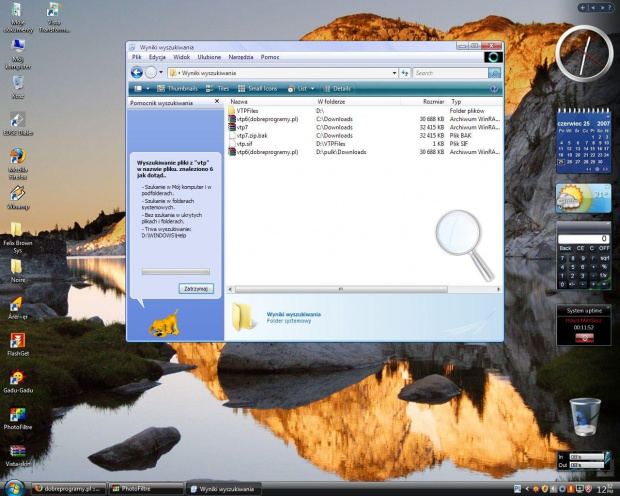Click the horizontal scrollbar thumb in results
The height and width of the screenshot is (496, 620).
341,290
